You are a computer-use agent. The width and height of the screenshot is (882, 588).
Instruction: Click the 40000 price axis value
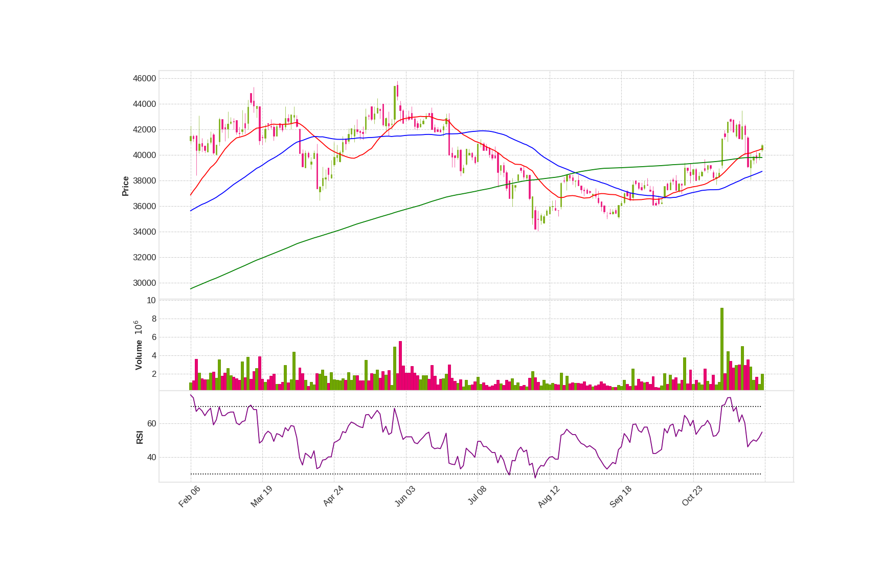pyautogui.click(x=144, y=155)
